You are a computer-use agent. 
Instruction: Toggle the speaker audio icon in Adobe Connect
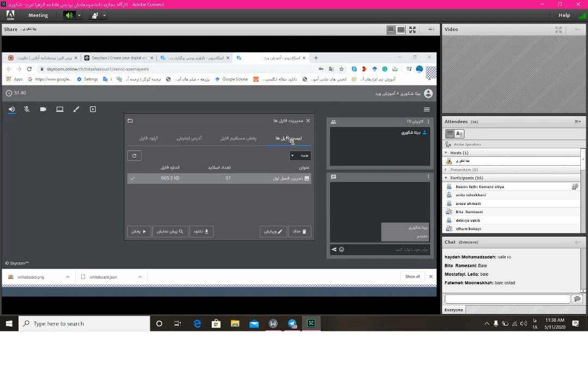pyautogui.click(x=69, y=15)
